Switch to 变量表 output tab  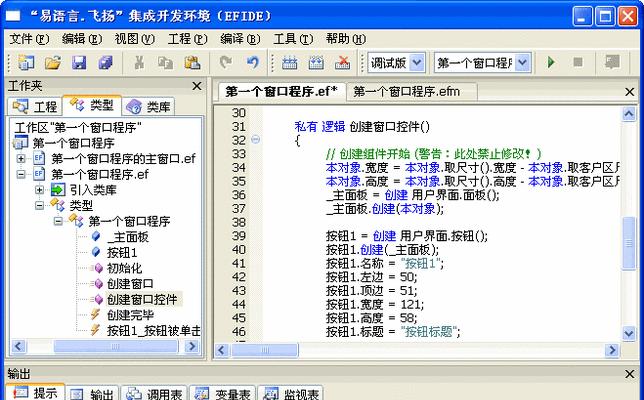(x=223, y=394)
